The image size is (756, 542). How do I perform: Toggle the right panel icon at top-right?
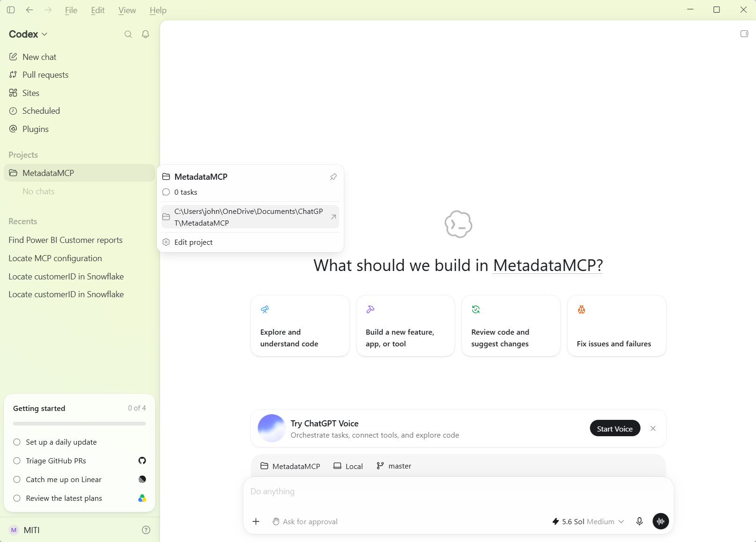(x=744, y=34)
